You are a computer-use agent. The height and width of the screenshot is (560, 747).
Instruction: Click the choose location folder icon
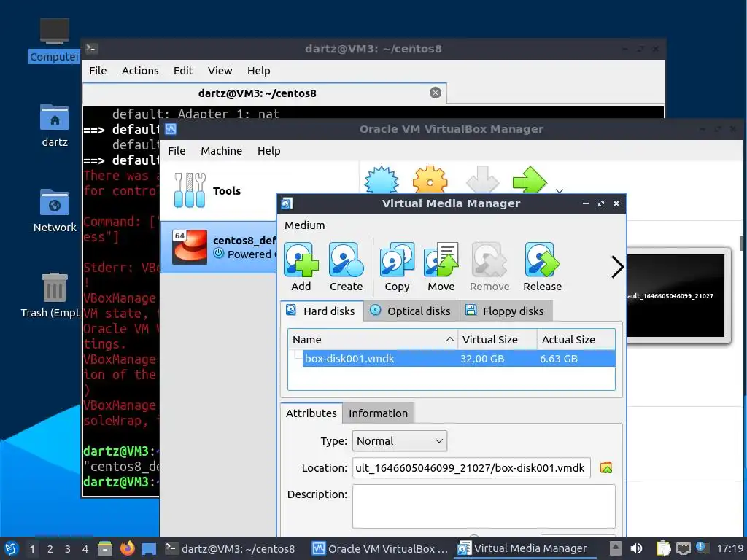click(606, 467)
